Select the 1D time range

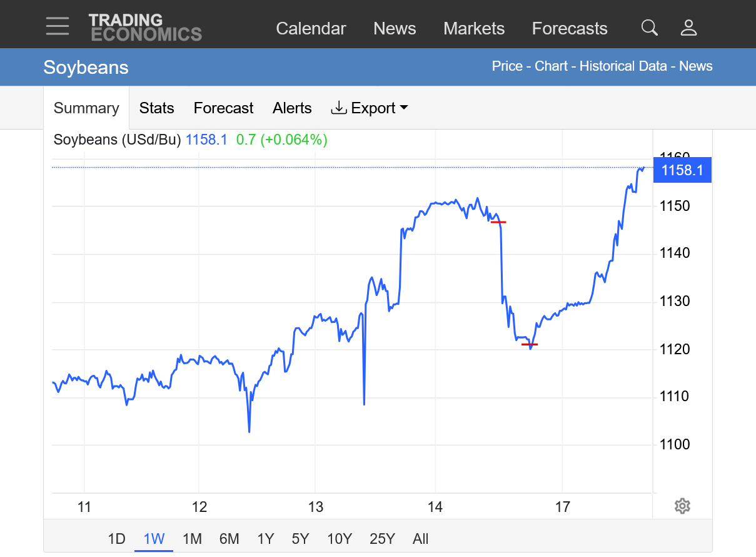[116, 539]
